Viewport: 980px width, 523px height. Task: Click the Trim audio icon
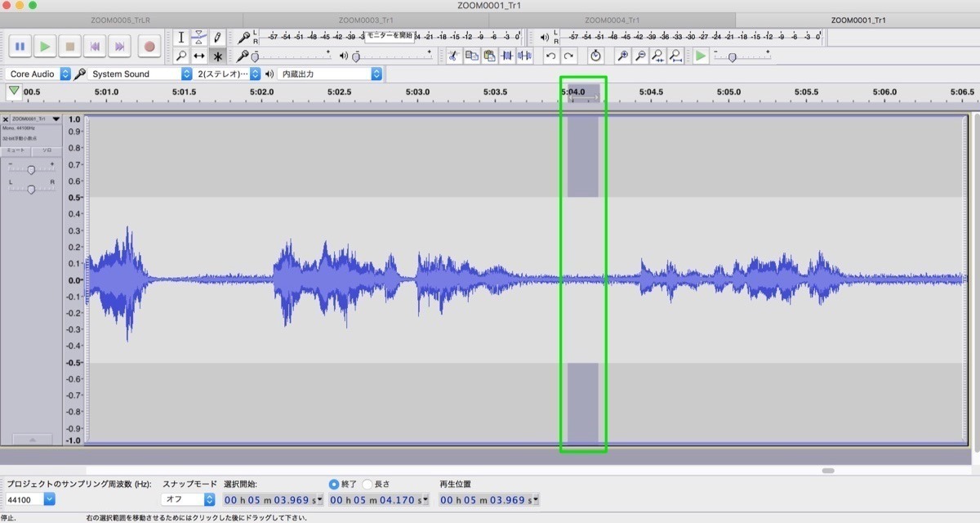[x=506, y=56]
